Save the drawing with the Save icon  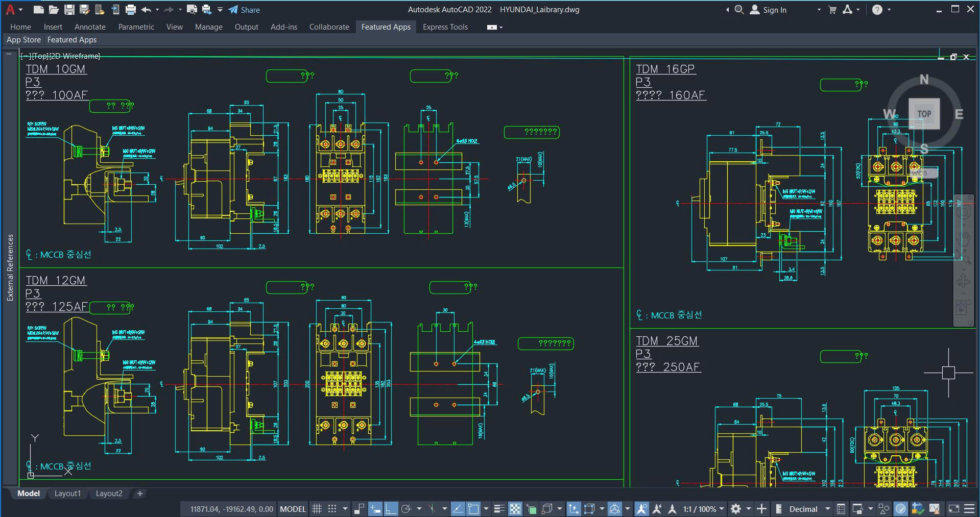click(69, 9)
